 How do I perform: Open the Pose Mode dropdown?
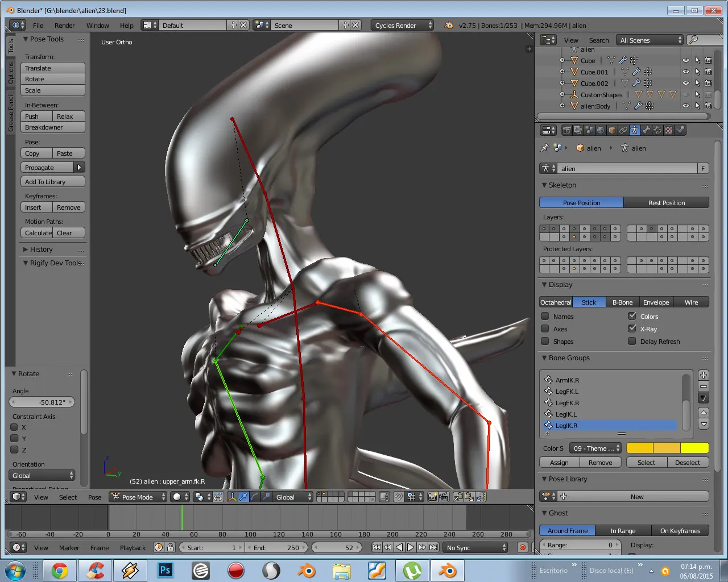click(138, 497)
